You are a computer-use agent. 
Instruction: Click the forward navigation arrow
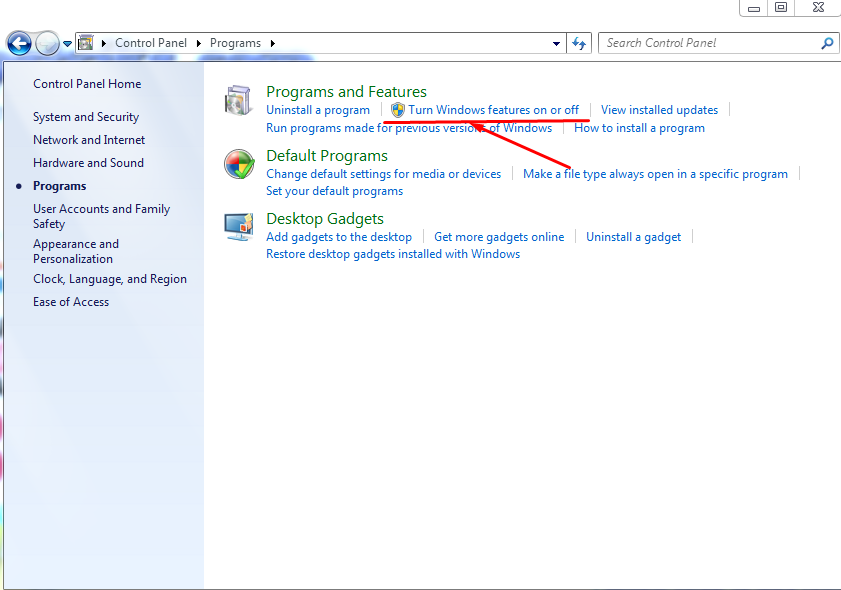pos(45,43)
